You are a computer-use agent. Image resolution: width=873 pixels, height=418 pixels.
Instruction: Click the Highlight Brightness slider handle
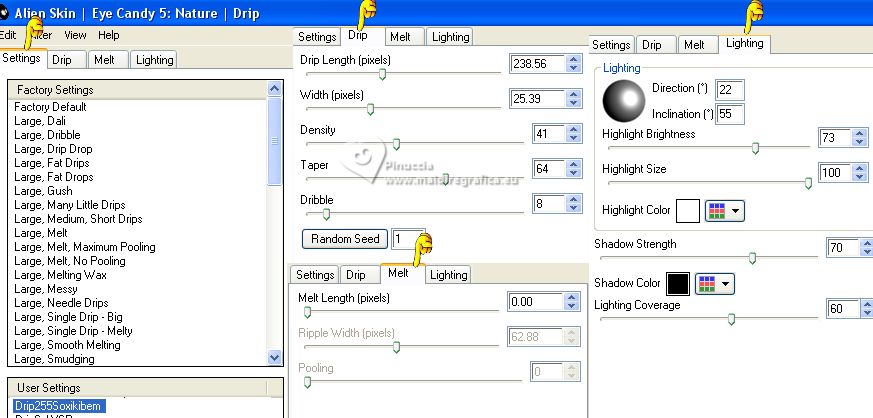pyautogui.click(x=756, y=148)
